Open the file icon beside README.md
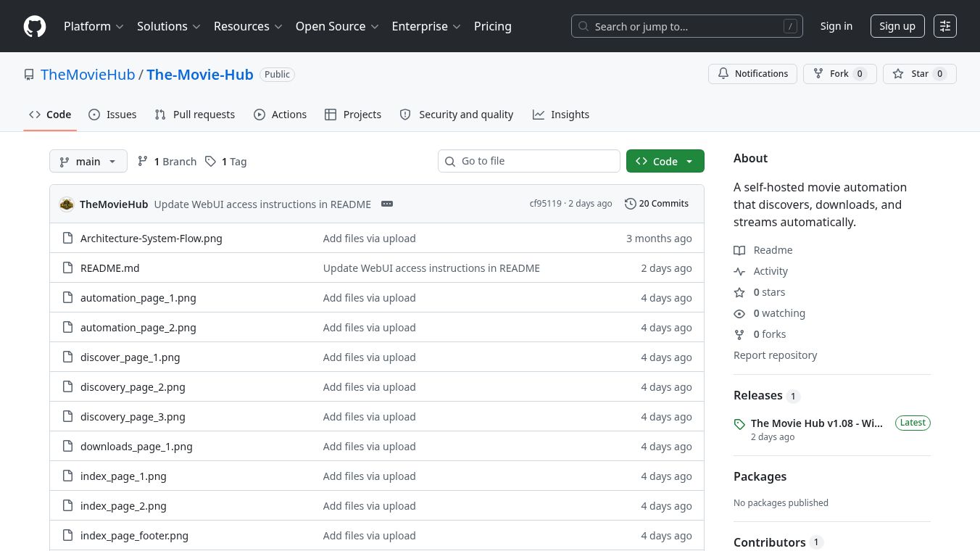 (x=68, y=268)
